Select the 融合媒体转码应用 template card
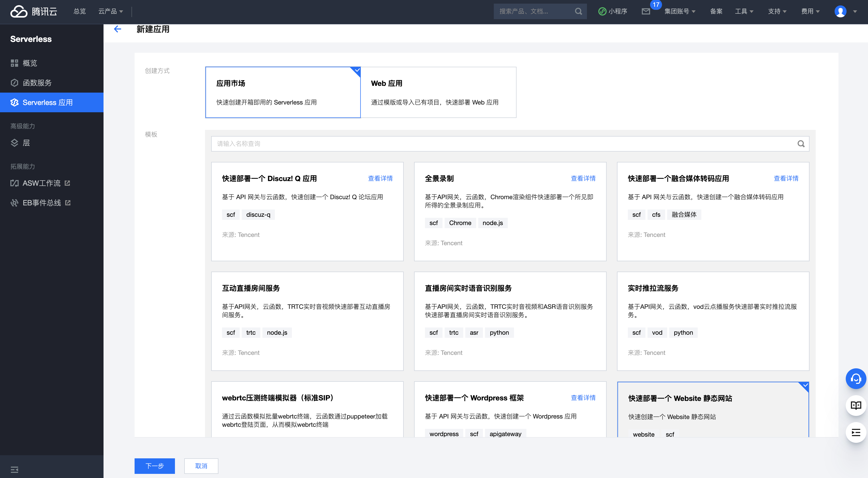Screen dimensions: 868x478 [x=713, y=212]
